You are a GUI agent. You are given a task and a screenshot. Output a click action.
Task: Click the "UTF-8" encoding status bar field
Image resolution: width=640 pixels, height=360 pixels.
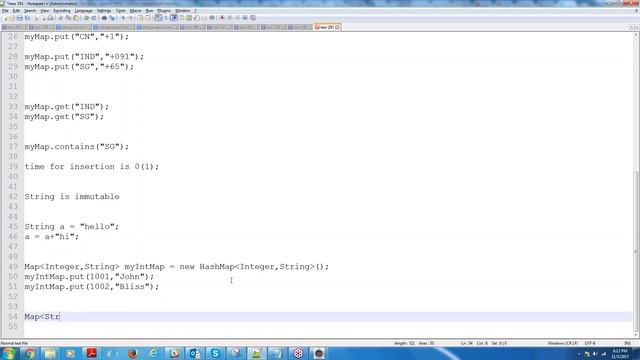tap(590, 343)
